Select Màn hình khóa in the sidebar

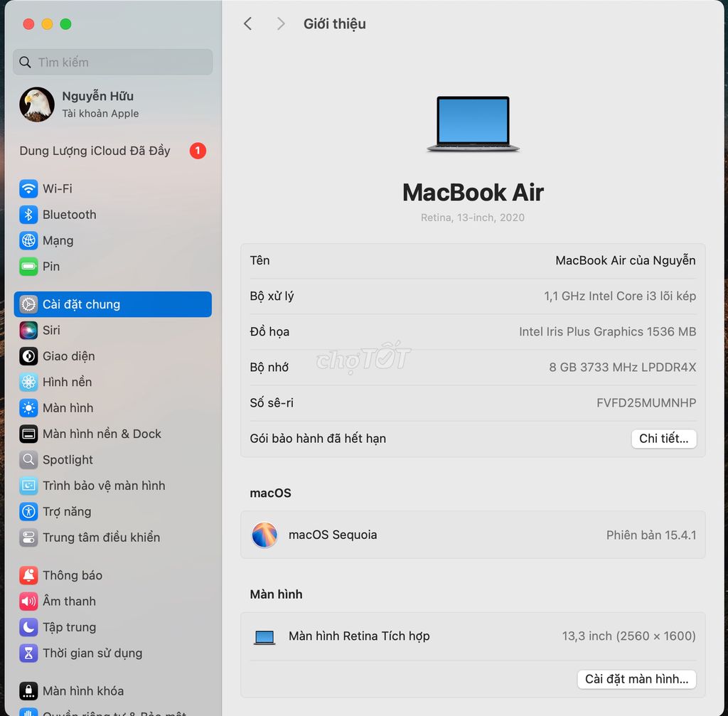pos(113,691)
